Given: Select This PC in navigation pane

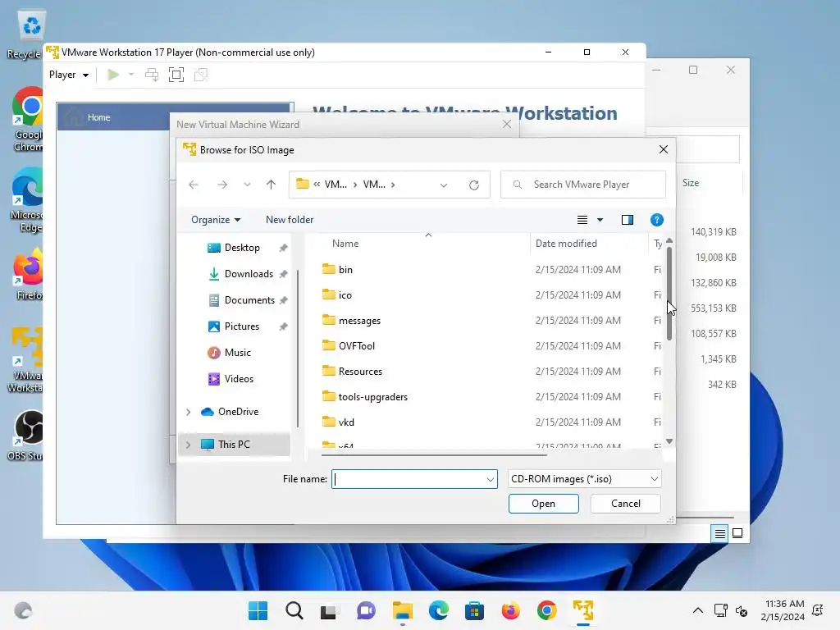Looking at the screenshot, I should tap(234, 444).
